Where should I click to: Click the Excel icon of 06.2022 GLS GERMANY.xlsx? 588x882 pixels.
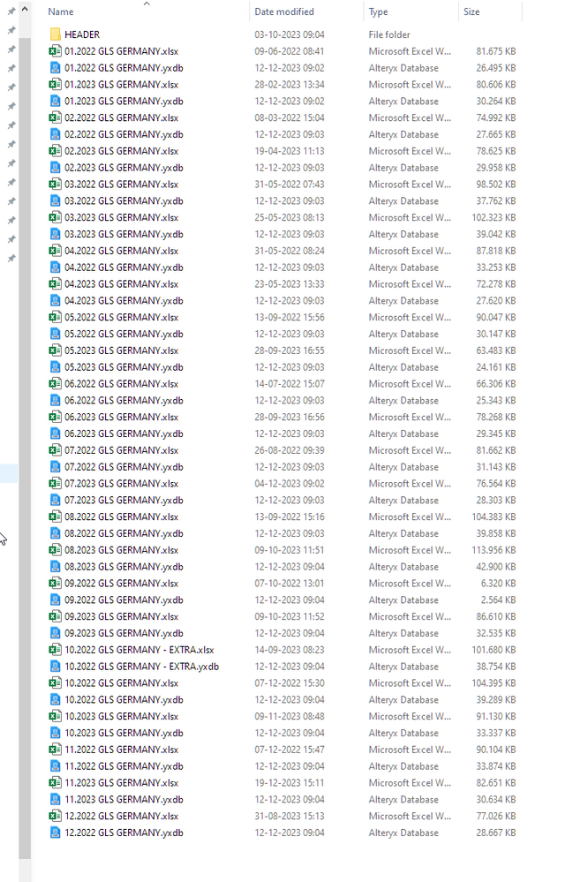[55, 384]
